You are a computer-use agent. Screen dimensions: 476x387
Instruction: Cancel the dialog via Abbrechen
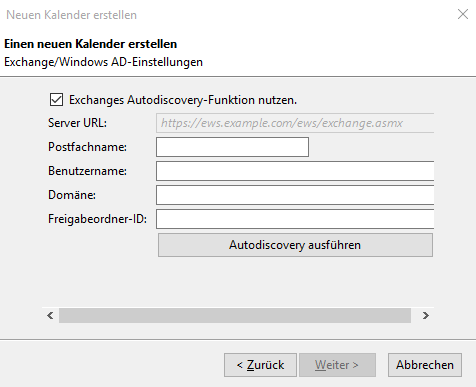[x=425, y=365]
